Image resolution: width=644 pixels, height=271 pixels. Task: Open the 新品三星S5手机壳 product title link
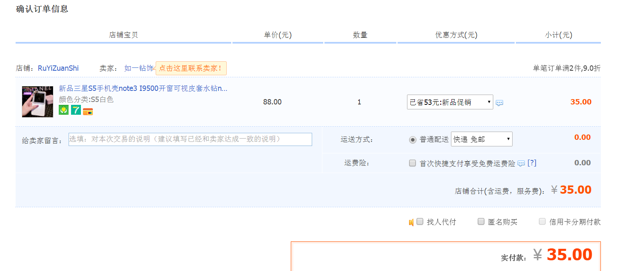[143, 88]
